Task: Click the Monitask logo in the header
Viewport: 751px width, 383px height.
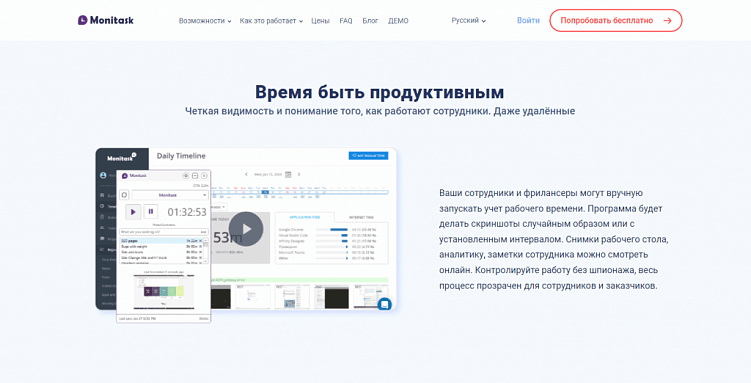Action: coord(106,20)
